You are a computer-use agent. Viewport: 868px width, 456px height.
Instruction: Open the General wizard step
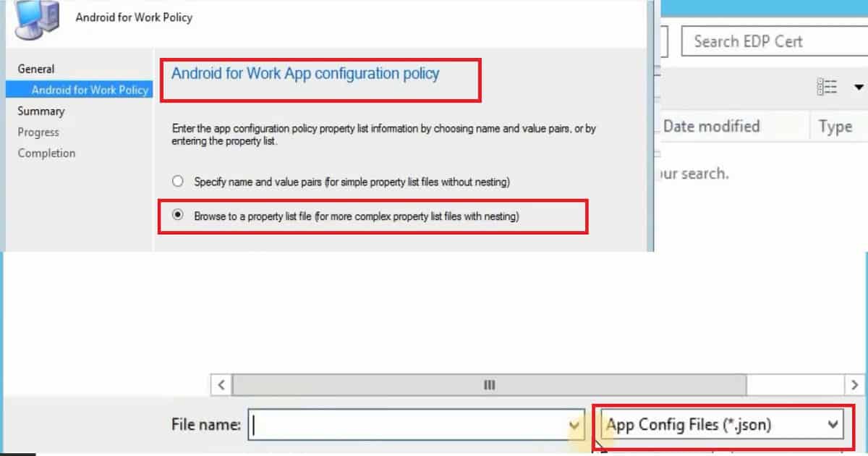36,69
